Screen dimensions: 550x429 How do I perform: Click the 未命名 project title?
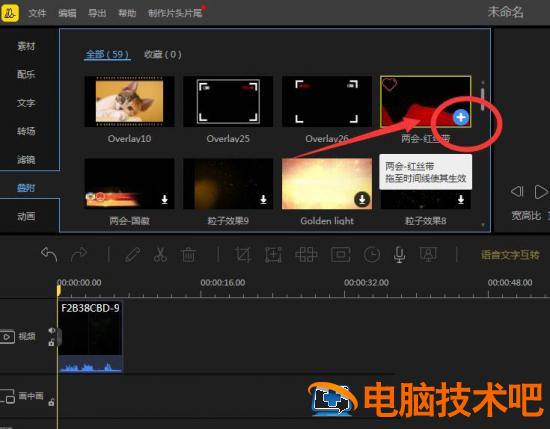tap(505, 12)
